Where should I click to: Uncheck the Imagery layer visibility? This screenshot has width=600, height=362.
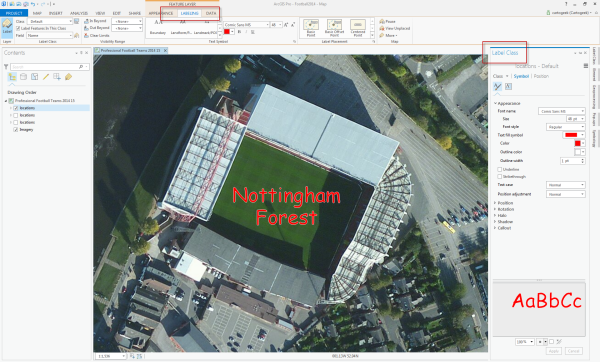pos(16,130)
